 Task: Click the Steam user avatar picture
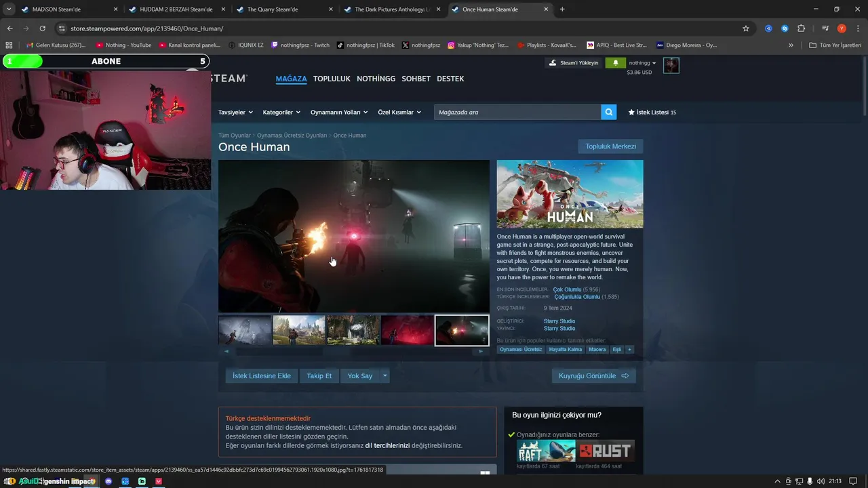tap(671, 66)
